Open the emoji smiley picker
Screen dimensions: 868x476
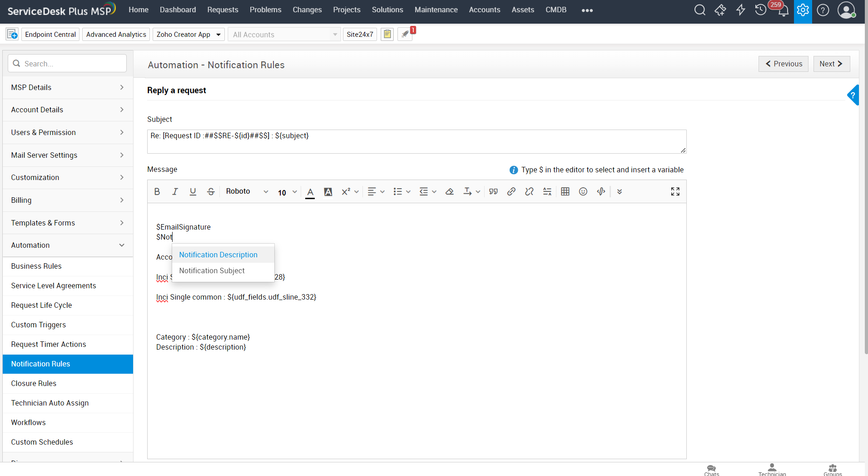tap(583, 191)
